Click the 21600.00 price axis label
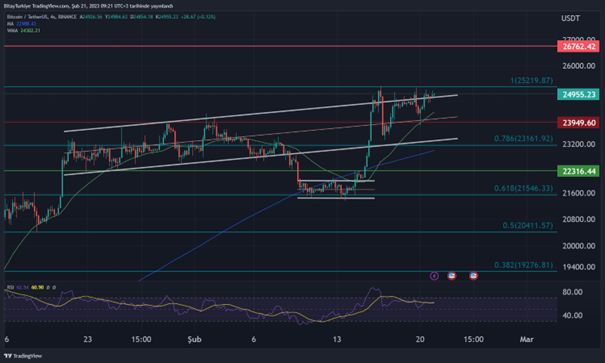Viewport: 605px width, 363px height. tap(579, 193)
